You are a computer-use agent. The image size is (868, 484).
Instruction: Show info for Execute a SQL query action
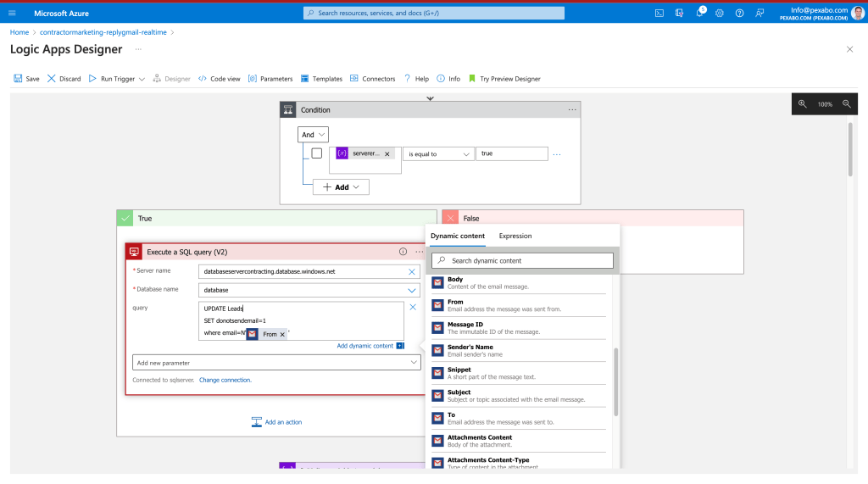pyautogui.click(x=403, y=252)
